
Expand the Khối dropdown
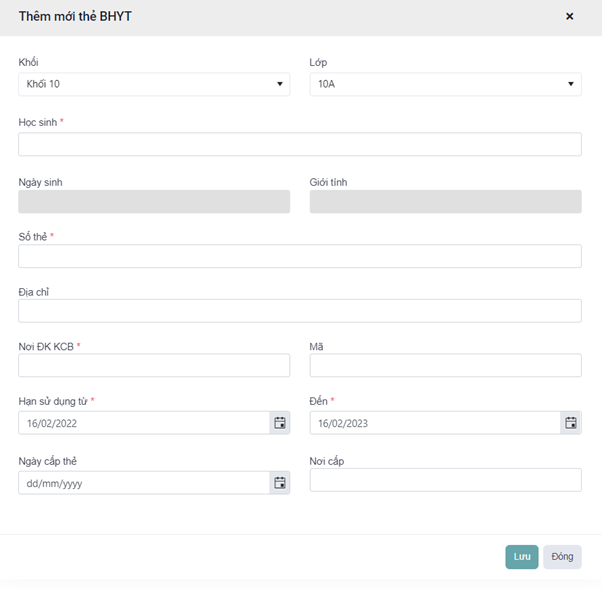click(154, 84)
